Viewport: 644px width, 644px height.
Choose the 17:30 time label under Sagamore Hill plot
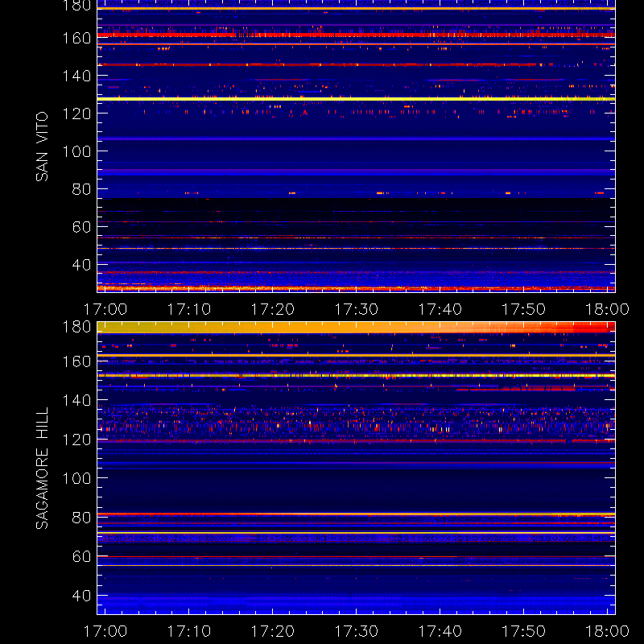[356, 631]
